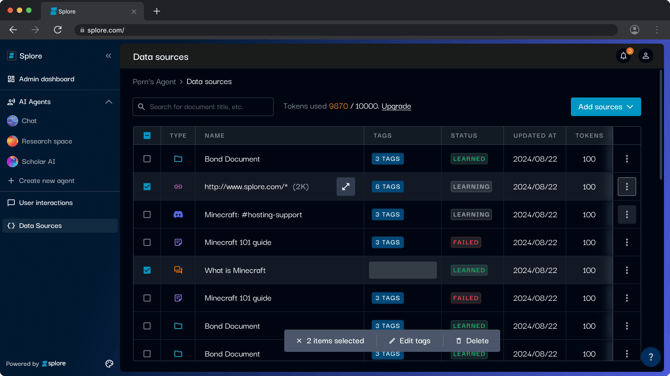Open kebab menu for http://www.splore.com/* row
Image resolution: width=670 pixels, height=376 pixels.
click(627, 187)
